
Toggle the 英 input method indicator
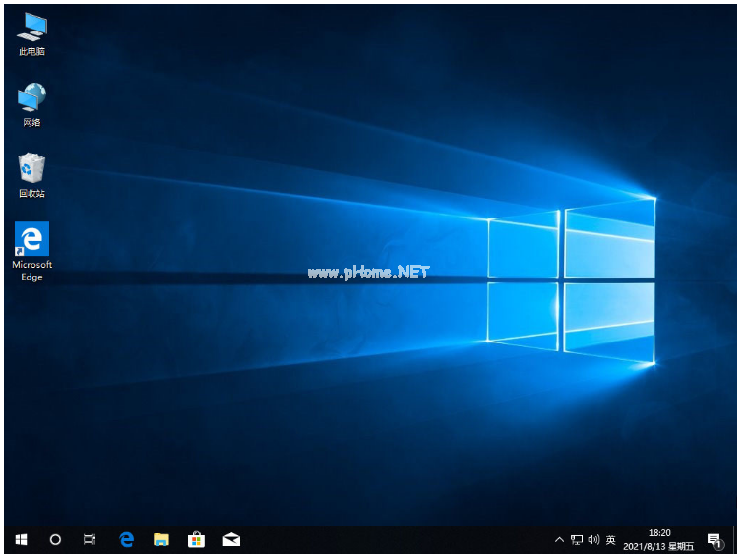coord(611,539)
